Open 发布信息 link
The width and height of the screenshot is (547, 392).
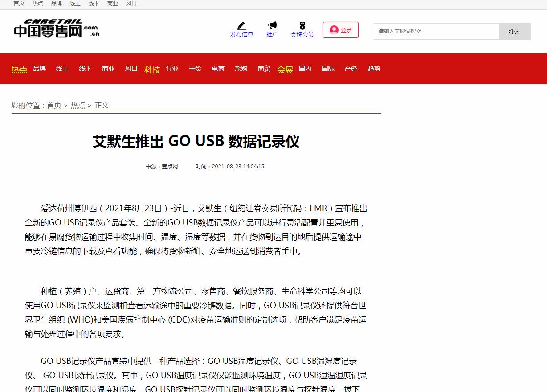[241, 34]
